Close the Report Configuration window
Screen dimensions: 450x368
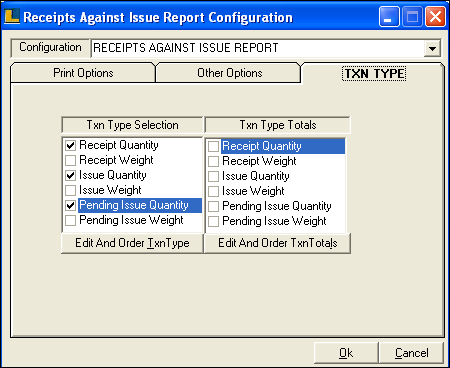click(435, 17)
